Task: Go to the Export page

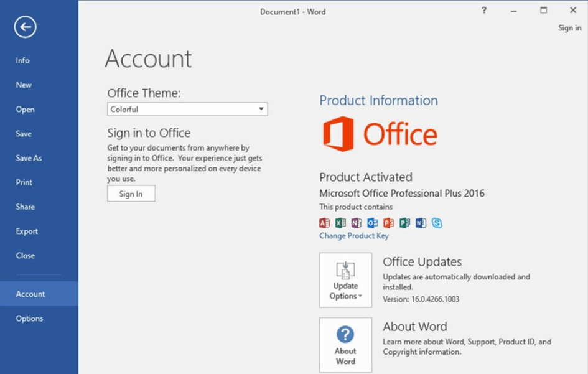Action: [27, 231]
